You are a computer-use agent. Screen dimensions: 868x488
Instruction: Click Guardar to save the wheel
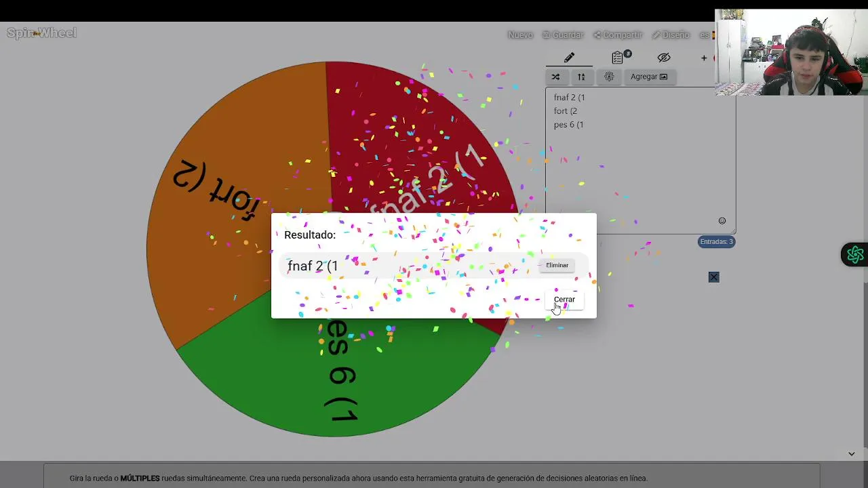point(562,35)
